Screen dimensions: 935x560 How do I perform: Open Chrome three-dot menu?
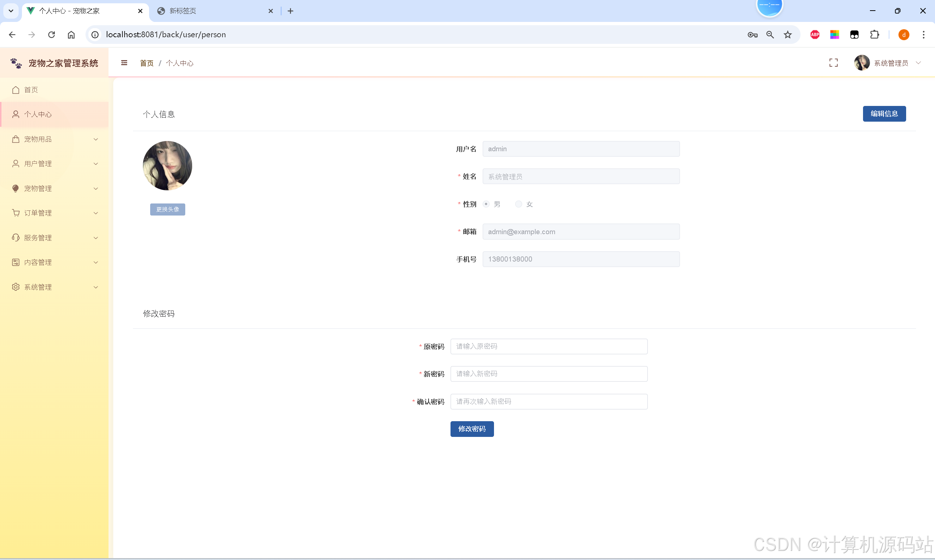click(x=924, y=35)
